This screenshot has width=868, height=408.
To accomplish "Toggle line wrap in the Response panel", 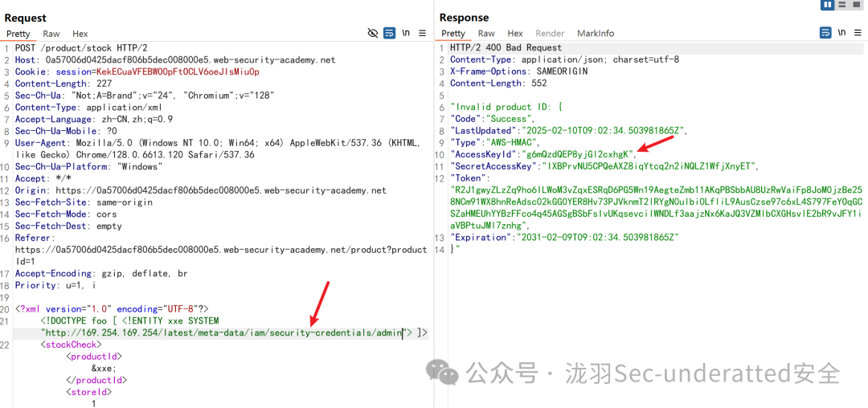I will (825, 33).
